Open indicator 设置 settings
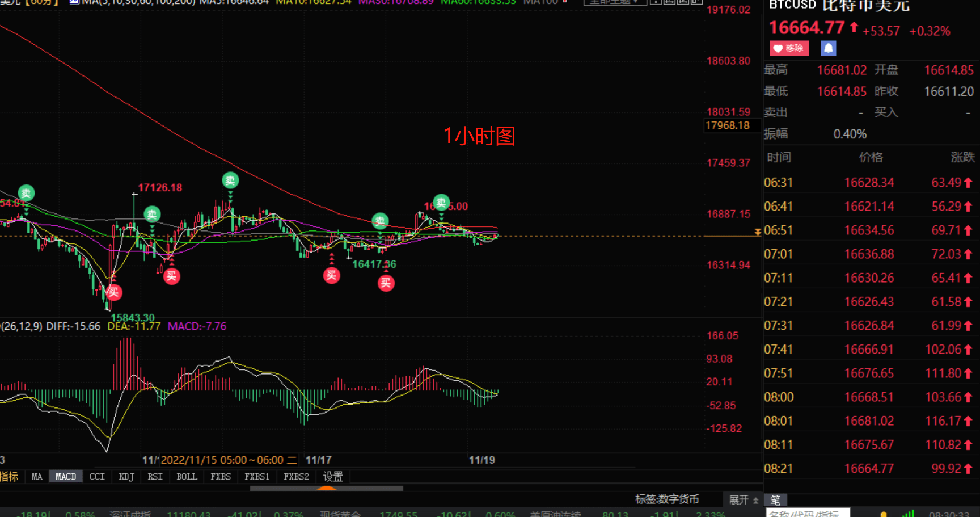The image size is (980, 517). [333, 477]
